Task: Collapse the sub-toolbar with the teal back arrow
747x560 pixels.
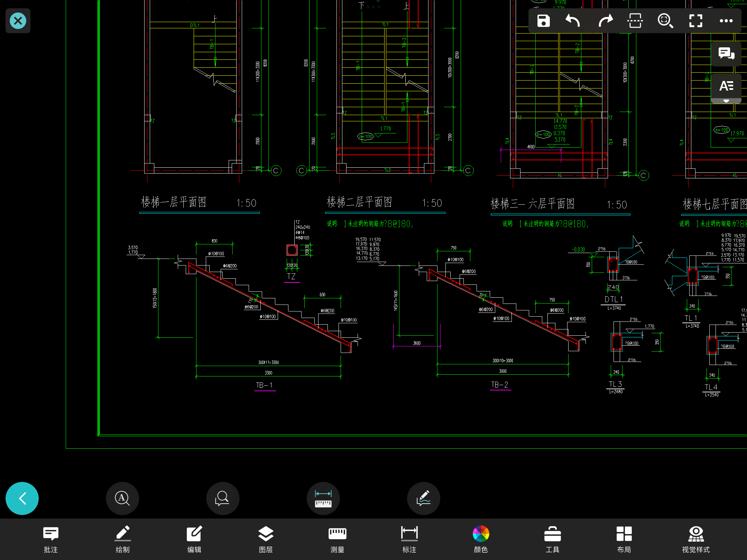Action: click(22, 498)
